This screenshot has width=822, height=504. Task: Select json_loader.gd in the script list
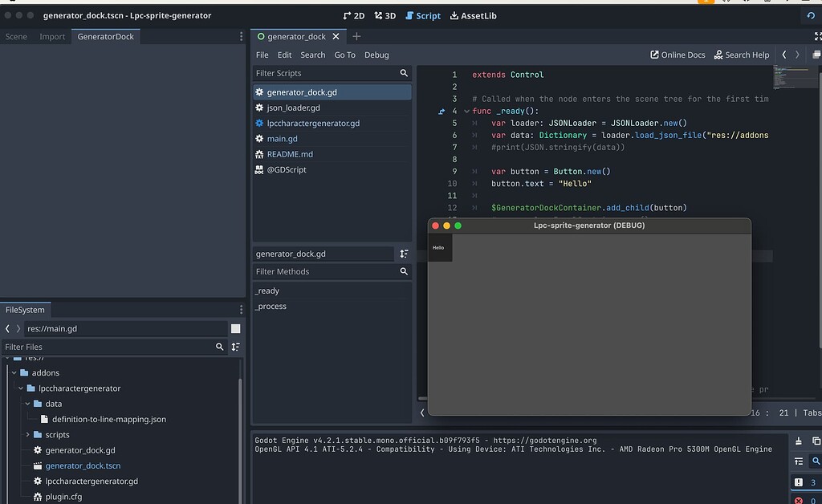[x=293, y=108]
